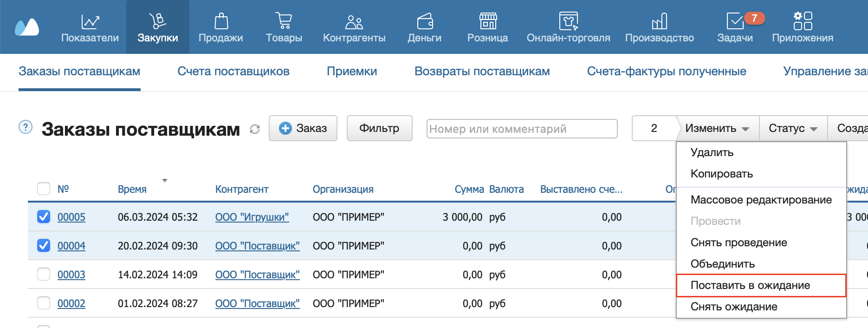Choose Массовое редактирование menu item
Image resolution: width=868 pixels, height=328 pixels.
(761, 200)
